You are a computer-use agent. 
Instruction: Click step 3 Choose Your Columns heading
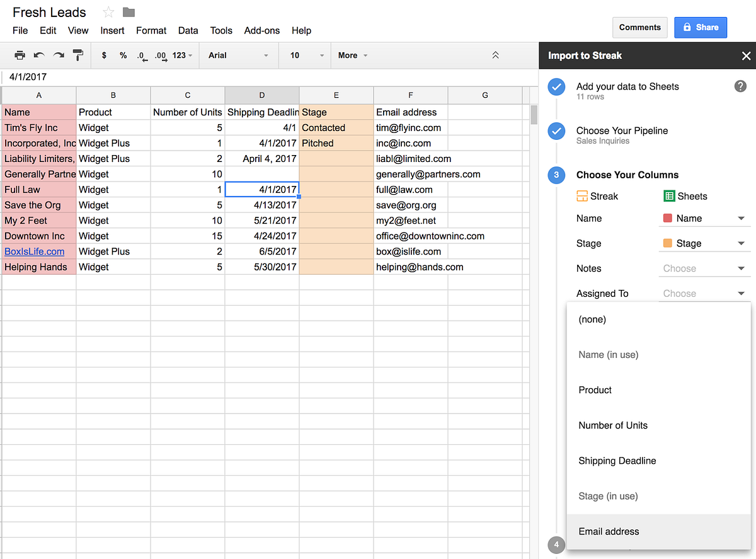pos(627,175)
